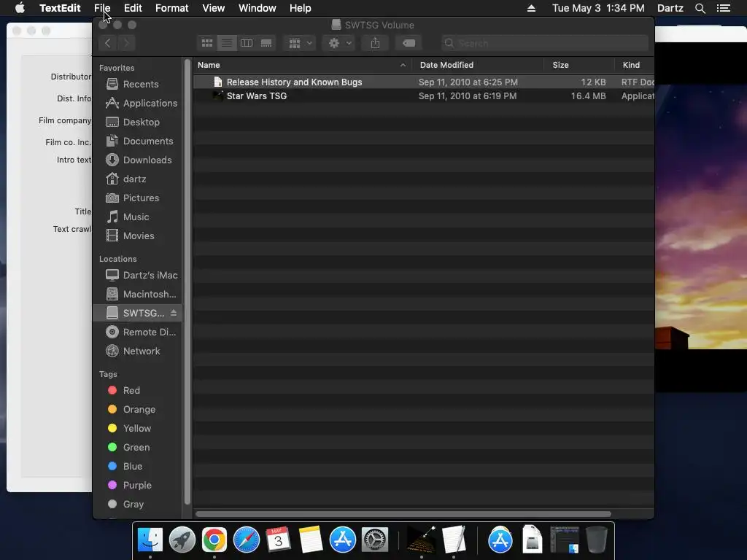Launch Google Chrome from the Dock

click(214, 540)
